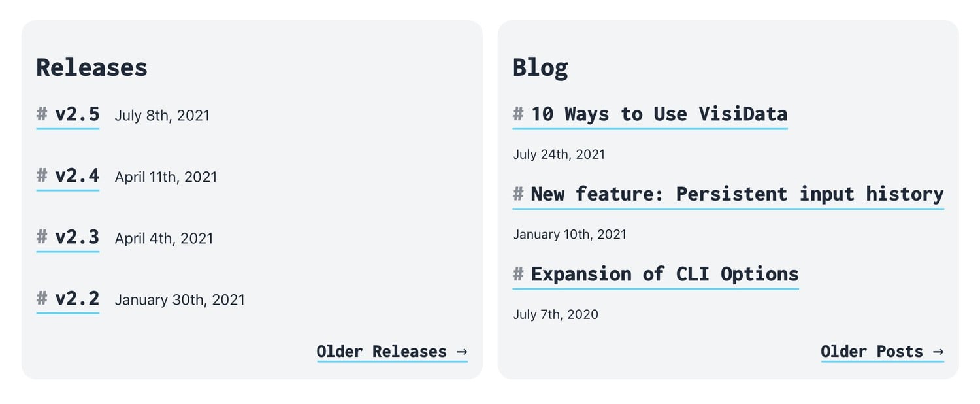Viewport: 980px width, 404px height.
Task: Click the hash anchor beside v2.2
Action: [x=42, y=299]
